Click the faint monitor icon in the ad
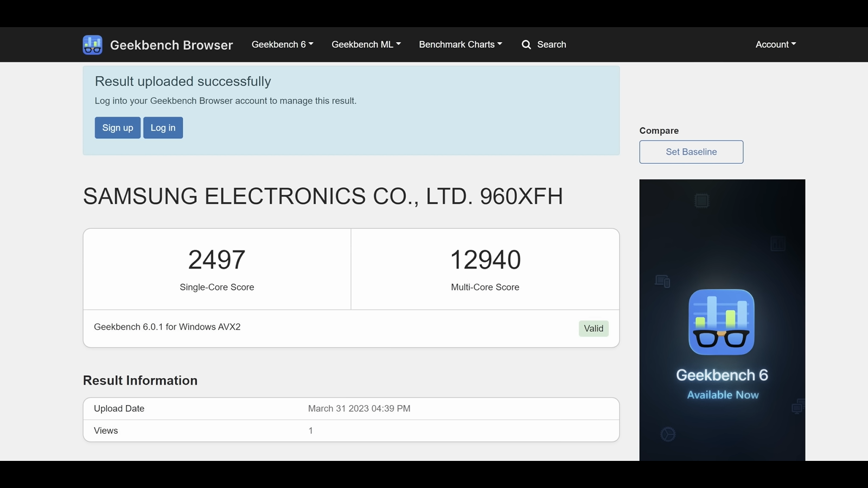 pos(662,281)
